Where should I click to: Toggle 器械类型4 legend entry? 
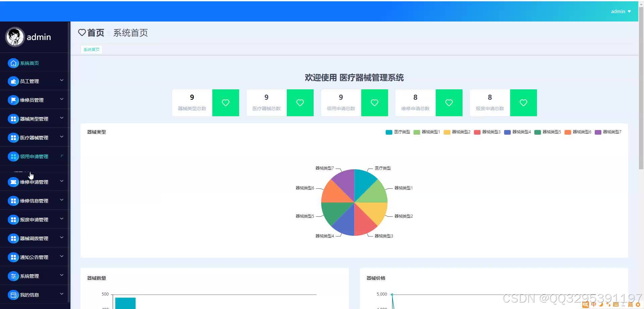(x=517, y=132)
